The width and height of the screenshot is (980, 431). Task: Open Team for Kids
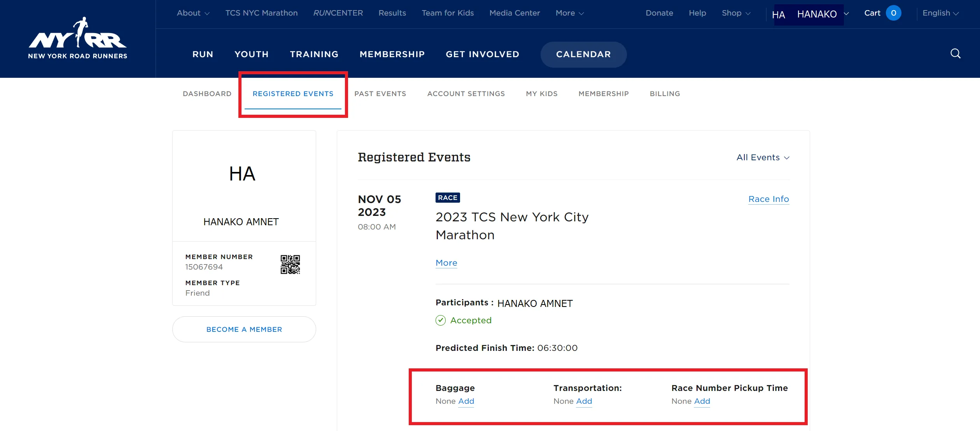click(x=448, y=13)
